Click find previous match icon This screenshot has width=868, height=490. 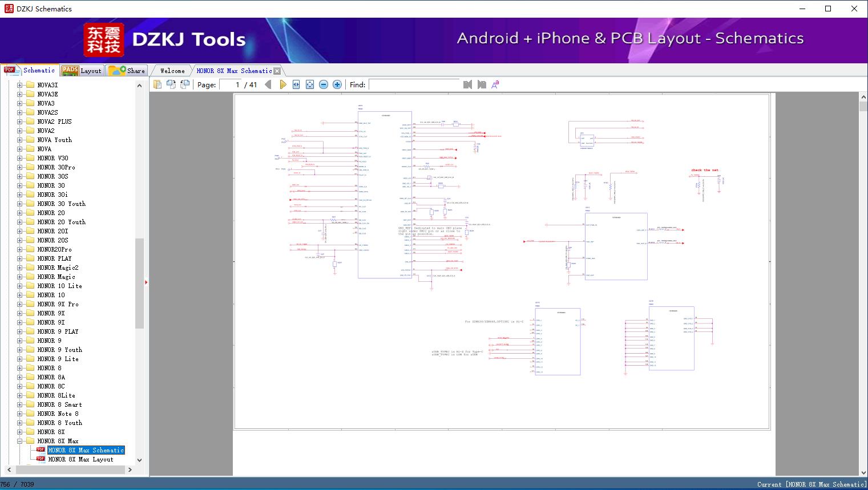[468, 84]
